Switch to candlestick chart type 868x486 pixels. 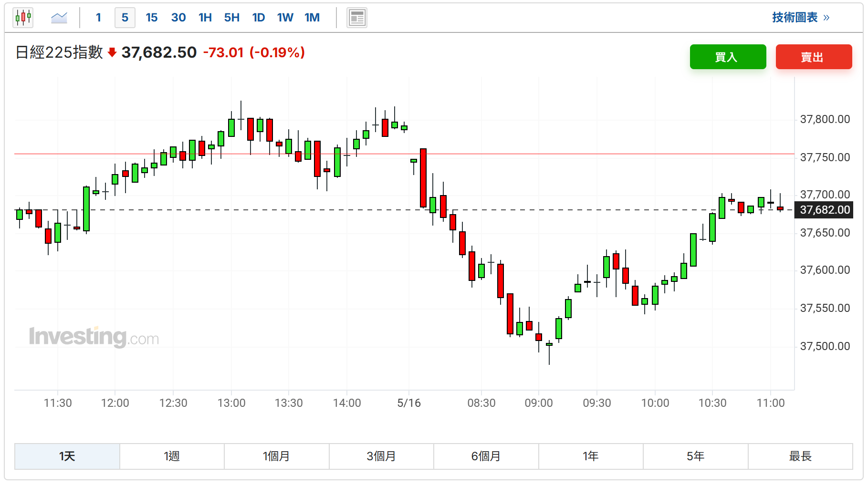[x=23, y=18]
